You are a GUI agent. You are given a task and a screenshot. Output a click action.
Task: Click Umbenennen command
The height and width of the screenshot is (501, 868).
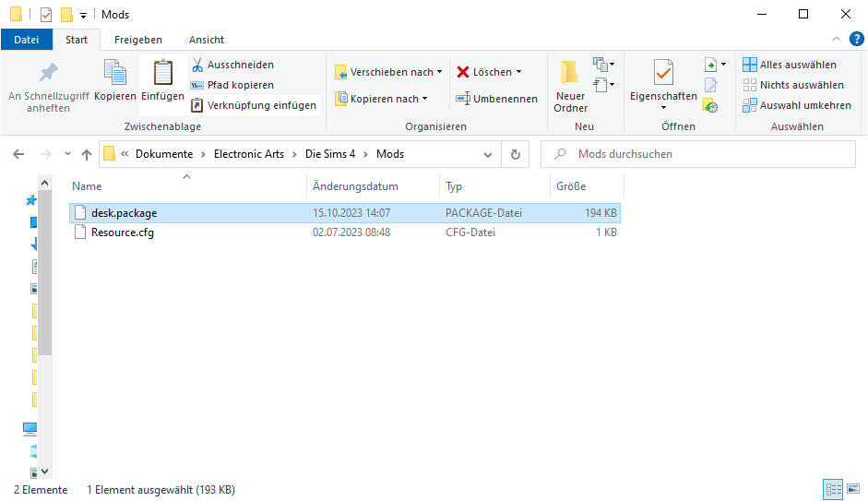(496, 99)
